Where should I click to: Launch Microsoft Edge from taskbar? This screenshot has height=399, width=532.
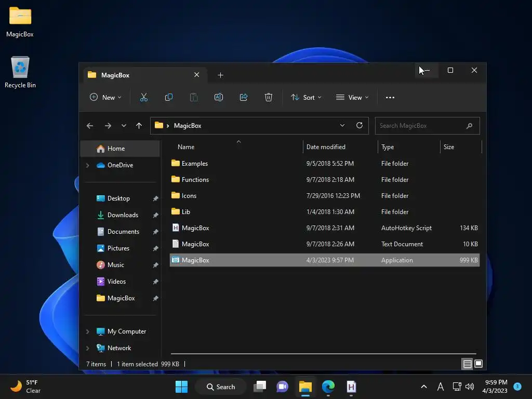tap(328, 387)
